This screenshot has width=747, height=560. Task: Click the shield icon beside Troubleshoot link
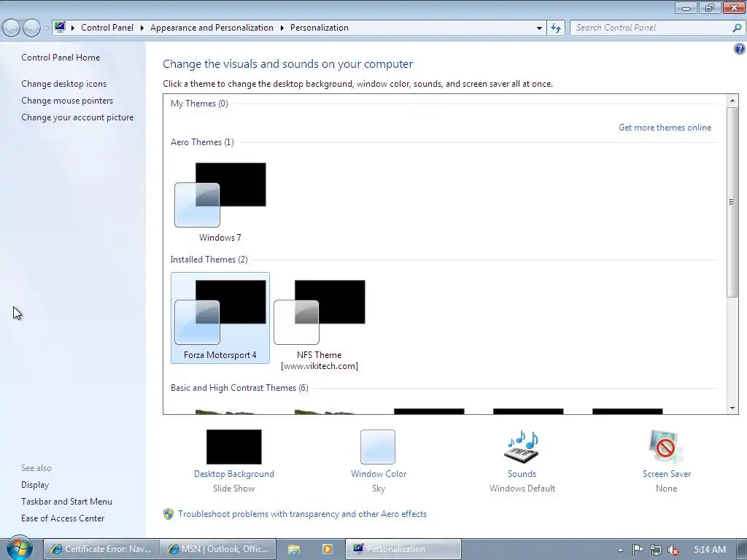point(169,514)
